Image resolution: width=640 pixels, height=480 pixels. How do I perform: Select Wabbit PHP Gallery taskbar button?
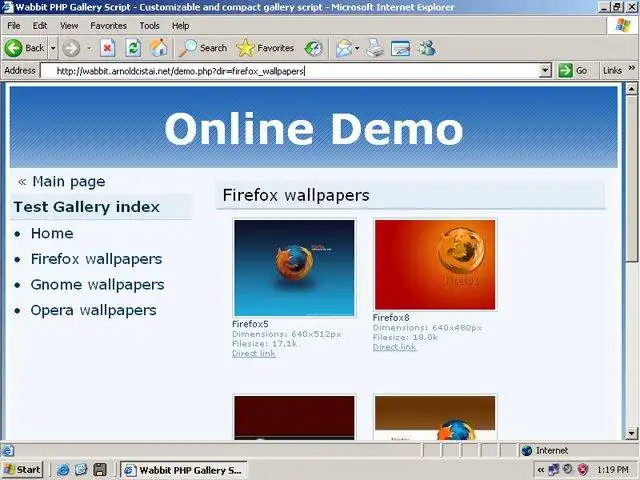click(183, 470)
